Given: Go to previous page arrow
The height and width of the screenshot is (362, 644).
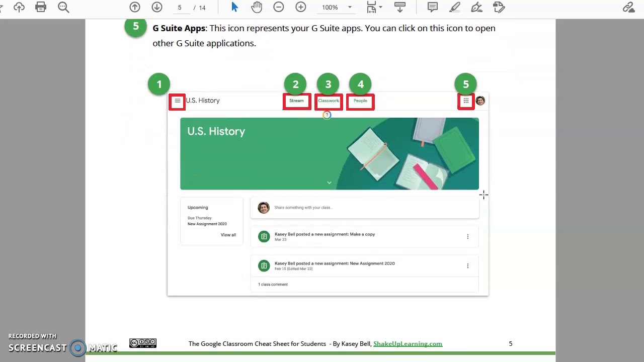Looking at the screenshot, I should tap(135, 7).
